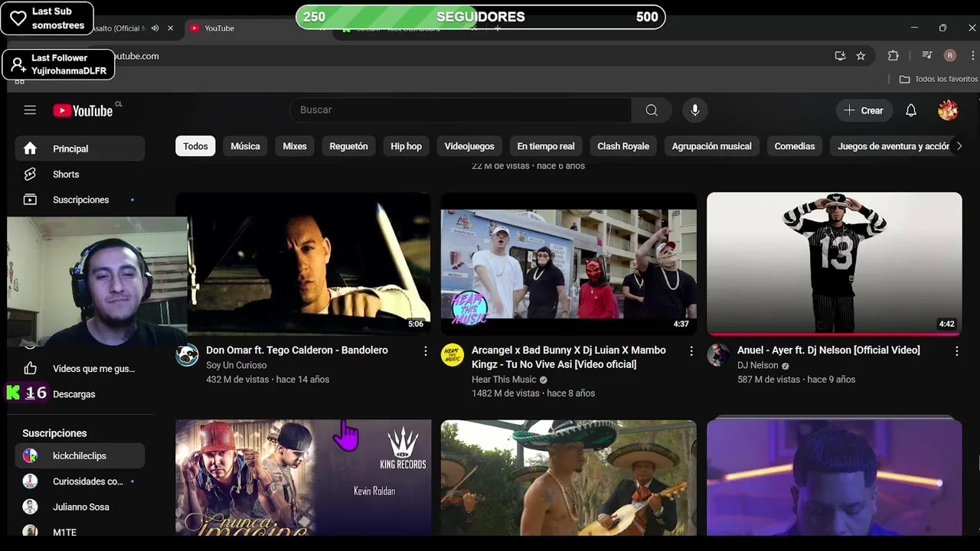Select the Todos filter chip
Screen dimensions: 980x551
tap(195, 146)
